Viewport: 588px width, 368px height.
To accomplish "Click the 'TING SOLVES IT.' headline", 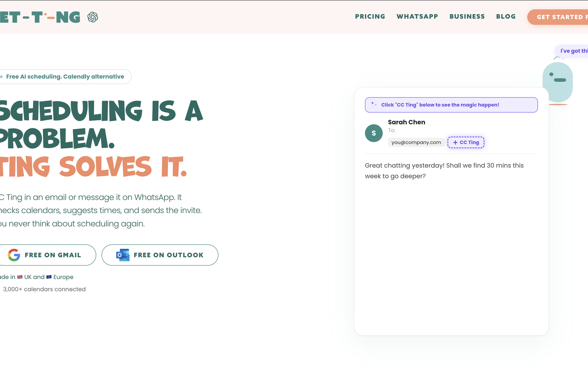I will tap(93, 167).
